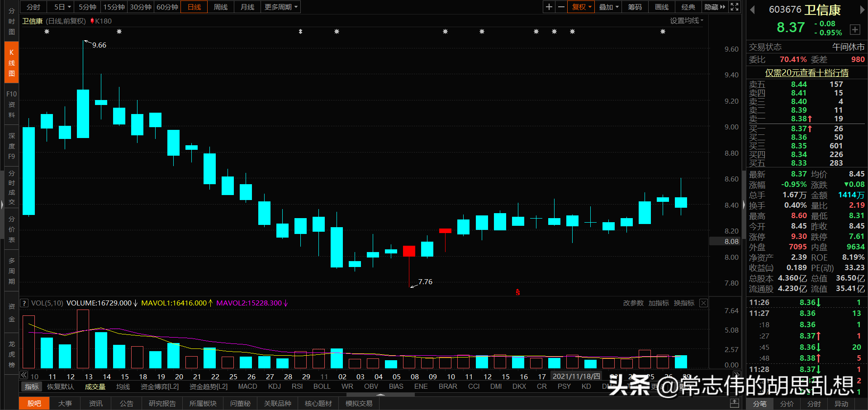
Task: Open the F10 资料 panel
Action: (11, 103)
